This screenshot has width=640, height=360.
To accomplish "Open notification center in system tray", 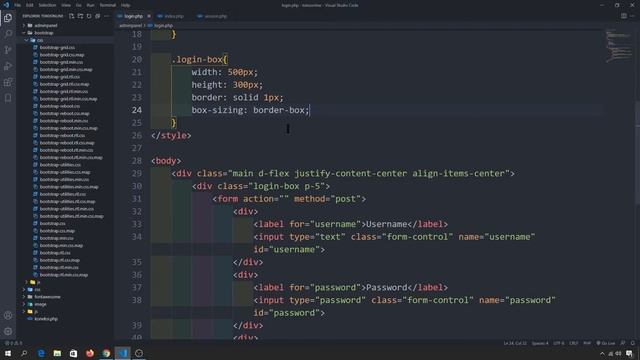I will (629, 353).
